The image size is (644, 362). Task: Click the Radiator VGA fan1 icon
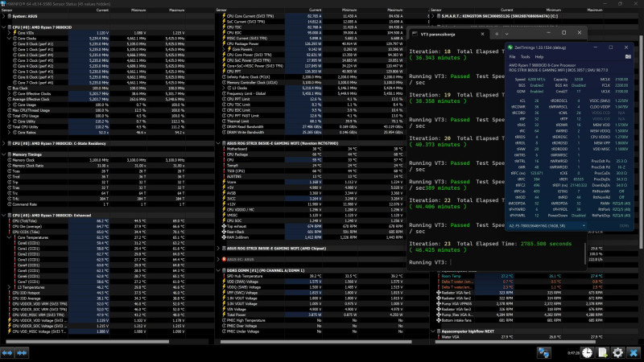click(x=439, y=293)
